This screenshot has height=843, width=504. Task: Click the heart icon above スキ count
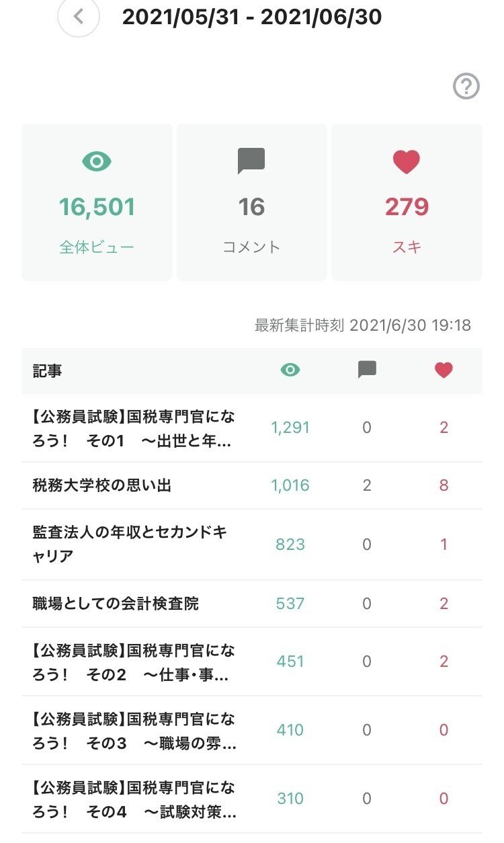[x=407, y=161]
